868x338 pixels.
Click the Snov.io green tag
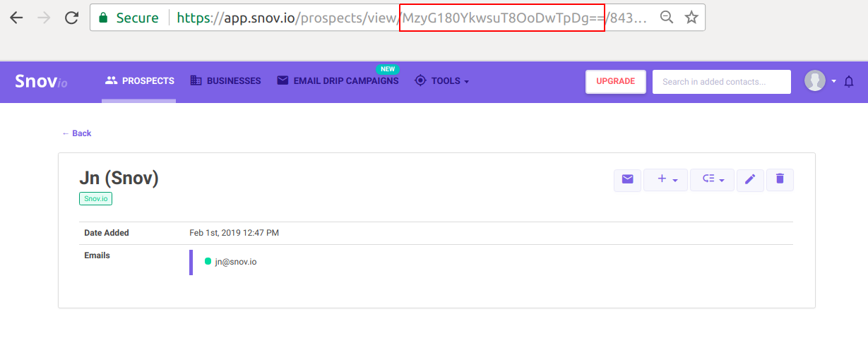95,199
